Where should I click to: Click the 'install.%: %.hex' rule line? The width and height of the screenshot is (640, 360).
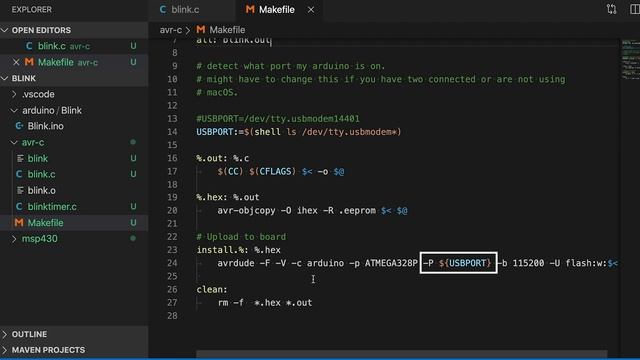[x=238, y=250]
